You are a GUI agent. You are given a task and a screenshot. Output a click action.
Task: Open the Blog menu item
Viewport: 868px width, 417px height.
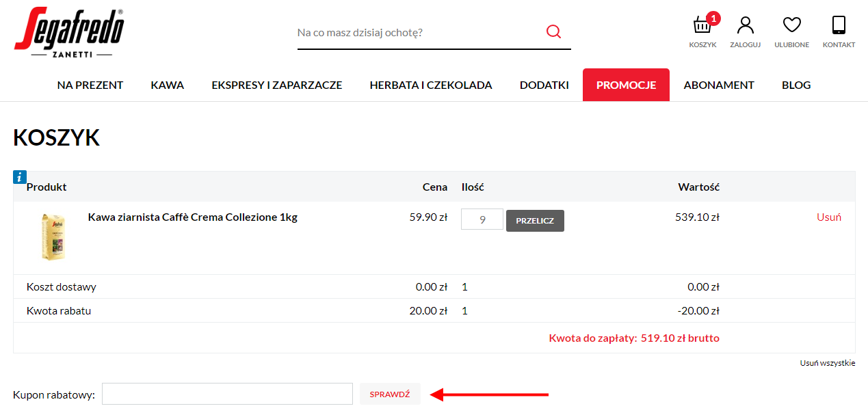796,85
